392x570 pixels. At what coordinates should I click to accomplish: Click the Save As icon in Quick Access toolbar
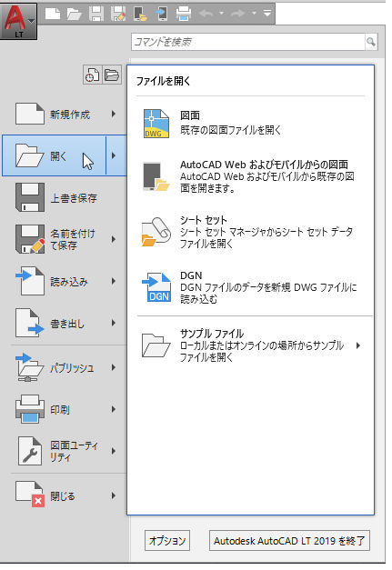point(118,14)
